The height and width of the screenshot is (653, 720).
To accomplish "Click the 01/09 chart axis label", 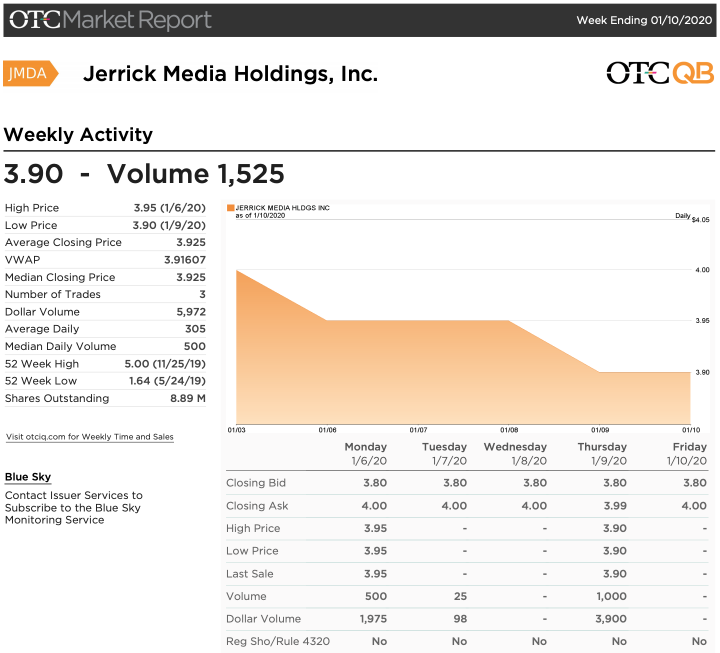I will (600, 430).
